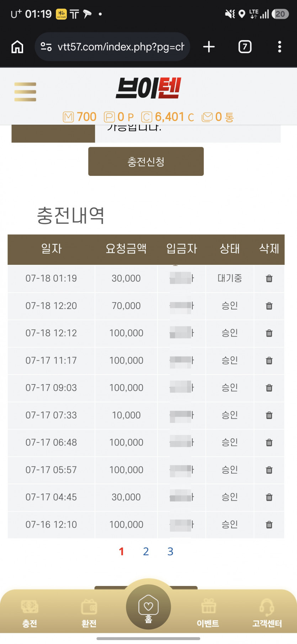This screenshot has width=297, height=644.
Task: Delete the 07-18 12:20 70,000 entry
Action: pos(269,306)
